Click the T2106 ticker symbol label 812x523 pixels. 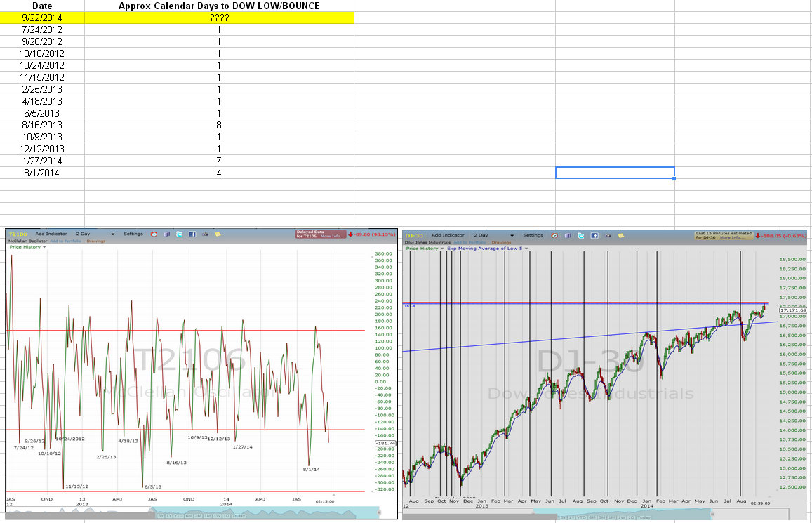click(18, 234)
